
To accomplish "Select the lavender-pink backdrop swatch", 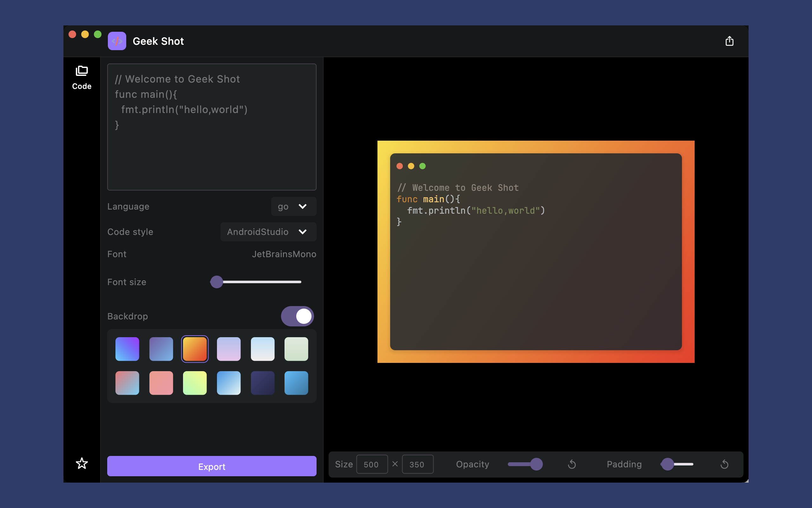I will point(229,349).
